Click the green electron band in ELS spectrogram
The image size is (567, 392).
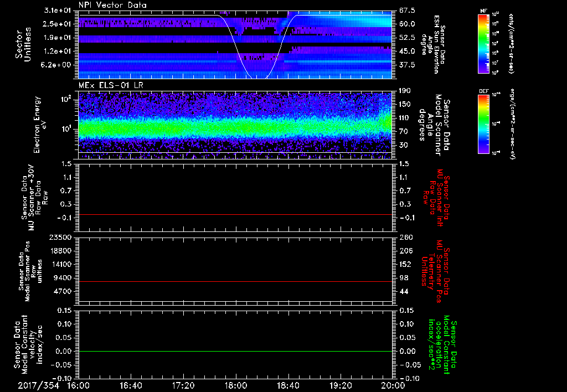coord(235,128)
